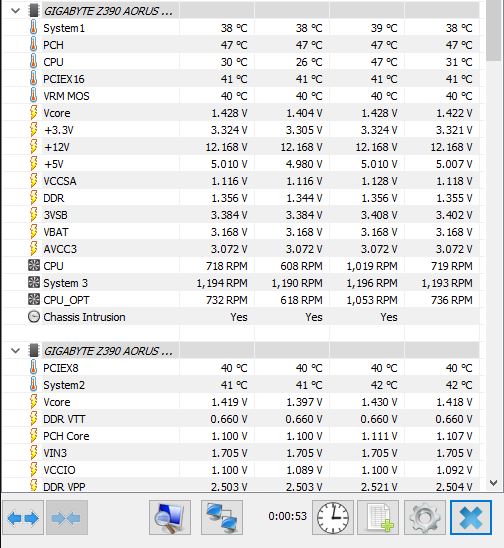Click the 1,190 RPM System 3 value
504x548 pixels.
(297, 283)
